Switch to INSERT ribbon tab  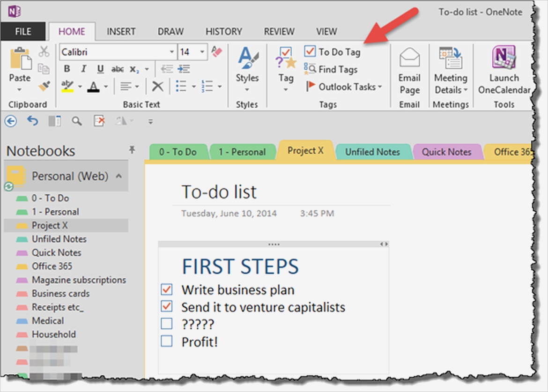(x=121, y=31)
